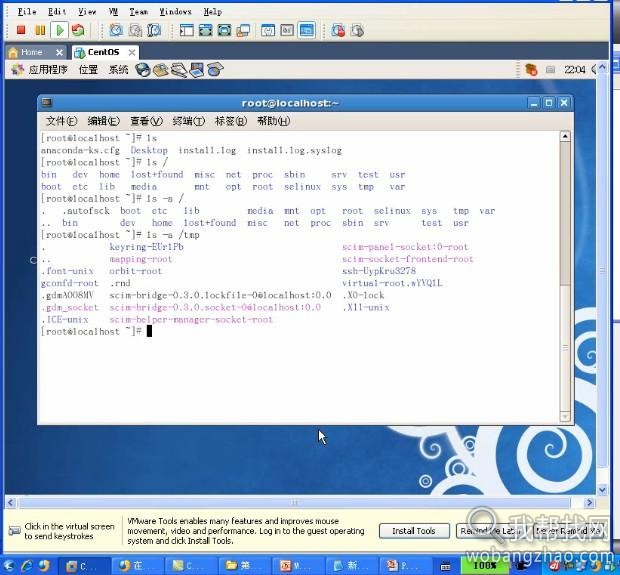Open the terminal 编辑(E) menu
The width and height of the screenshot is (620, 575).
click(x=103, y=121)
